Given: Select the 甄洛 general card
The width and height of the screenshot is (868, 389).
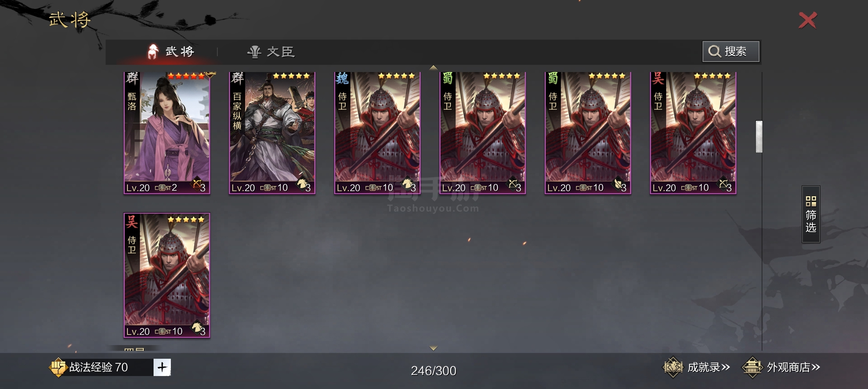Looking at the screenshot, I should 167,133.
